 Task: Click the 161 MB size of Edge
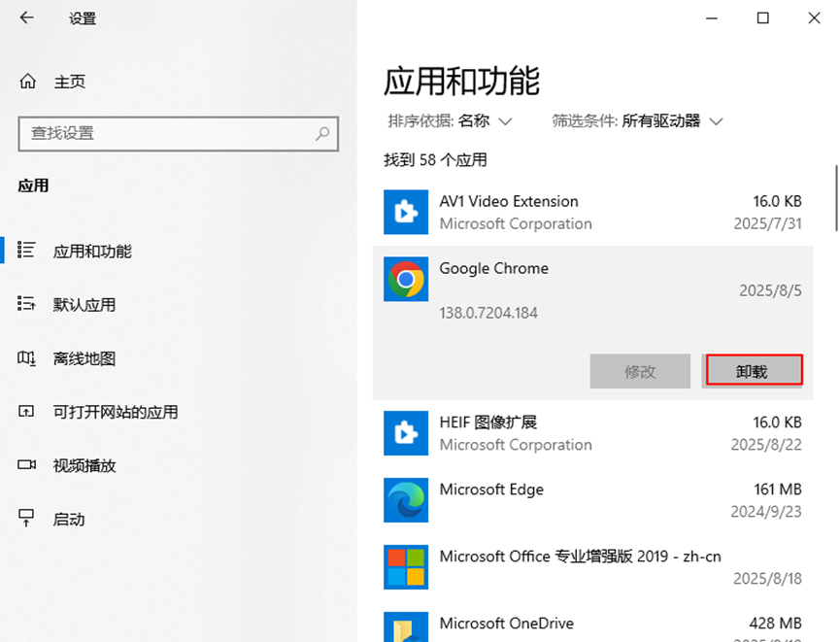(x=778, y=490)
